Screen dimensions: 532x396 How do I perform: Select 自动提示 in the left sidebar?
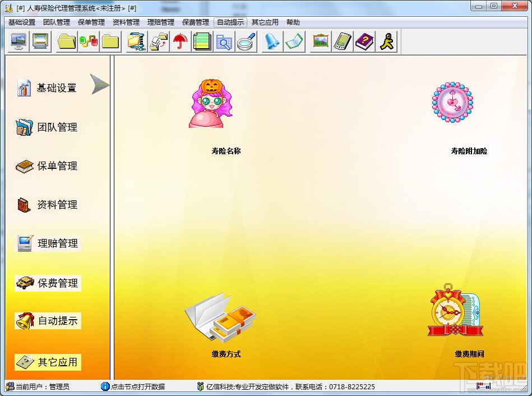pyautogui.click(x=48, y=321)
